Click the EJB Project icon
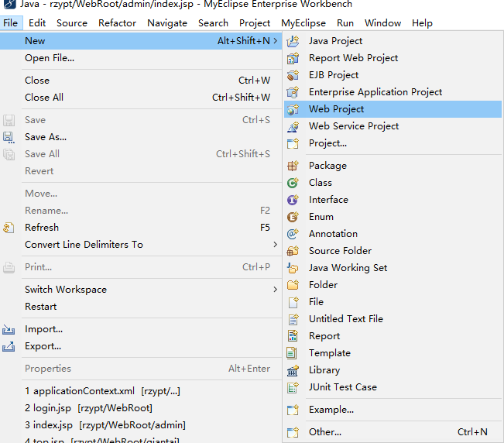Screen dimensions: 504x443 pyautogui.click(x=293, y=75)
